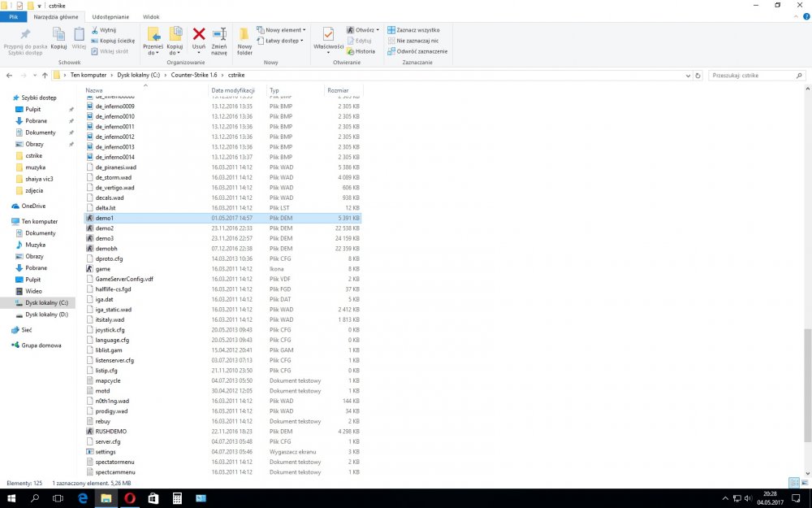Switch to large icons view in status bar
812x508 pixels.
(x=805, y=483)
